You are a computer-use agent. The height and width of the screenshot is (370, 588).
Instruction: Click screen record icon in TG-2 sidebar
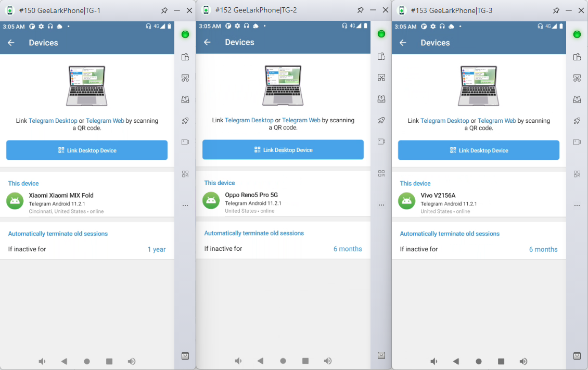pyautogui.click(x=381, y=142)
